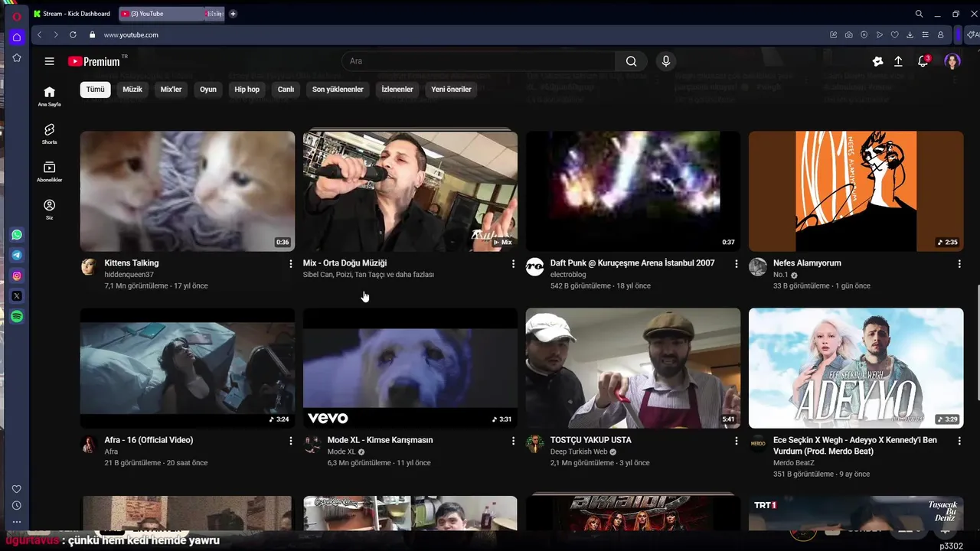This screenshot has width=980, height=551.
Task: Select the Canlı filter chip
Action: point(286,90)
